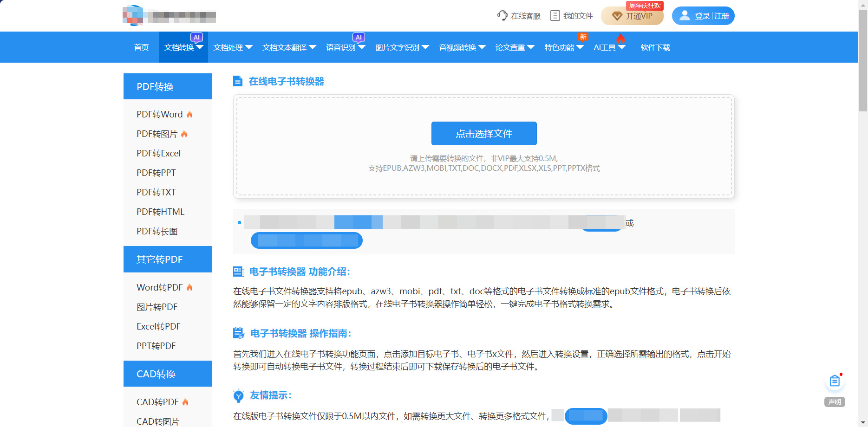The image size is (868, 427).
Task: Click the page vertical scrollbar thumb
Action: (x=863, y=60)
